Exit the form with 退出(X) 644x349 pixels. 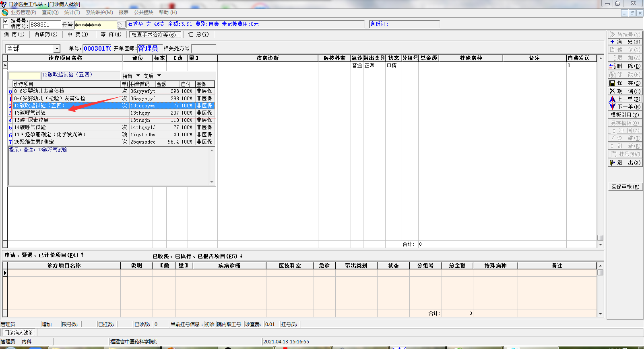click(625, 162)
